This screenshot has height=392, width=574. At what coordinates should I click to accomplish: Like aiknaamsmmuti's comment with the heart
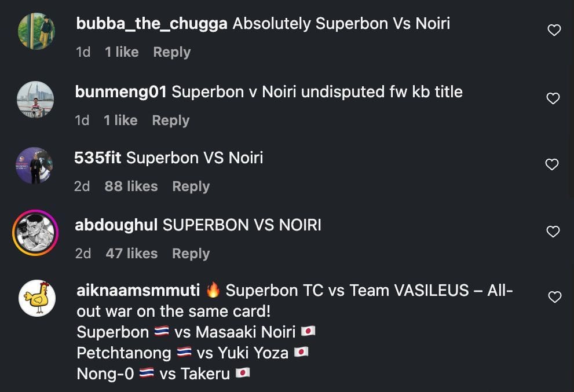pos(554,297)
